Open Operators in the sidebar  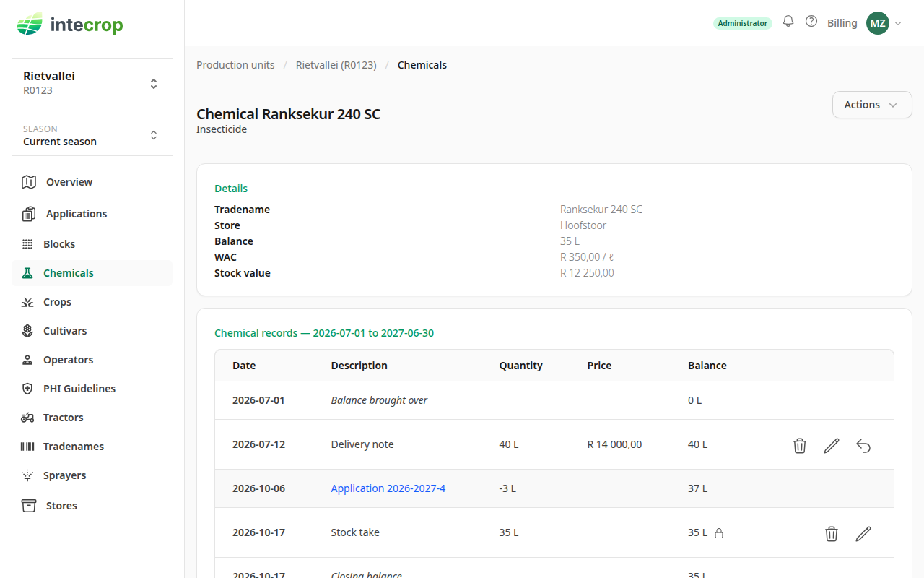click(92, 360)
